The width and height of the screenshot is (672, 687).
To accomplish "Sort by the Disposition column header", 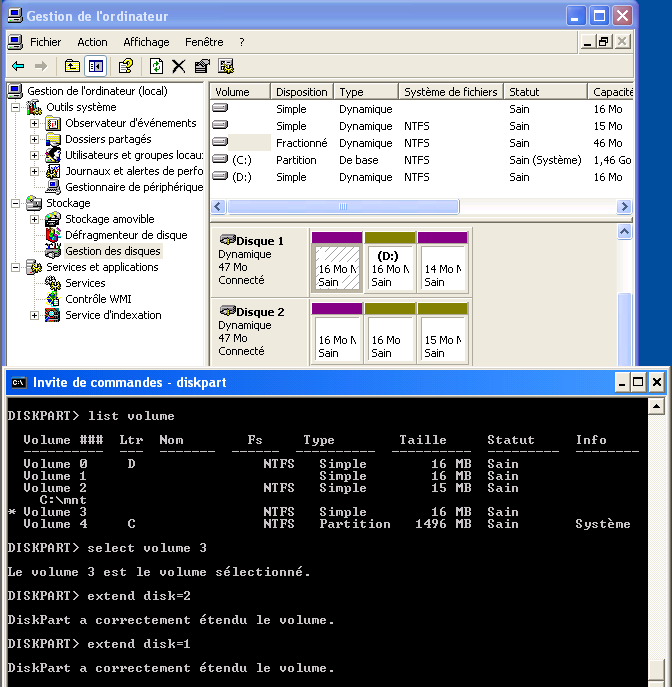I will click(x=302, y=92).
